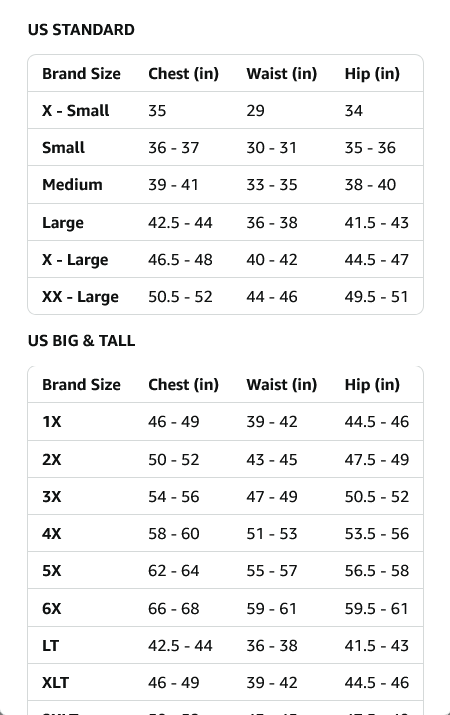Screen dimensions: 450x715
Task: Select the 50.5 - 52 chest measurement cell
Action: pyautogui.click(x=181, y=296)
